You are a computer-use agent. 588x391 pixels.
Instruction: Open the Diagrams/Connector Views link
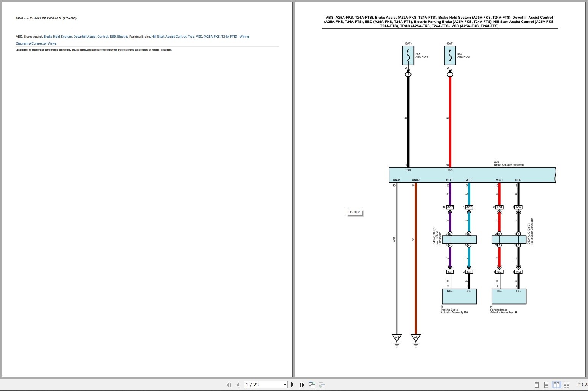[36, 43]
